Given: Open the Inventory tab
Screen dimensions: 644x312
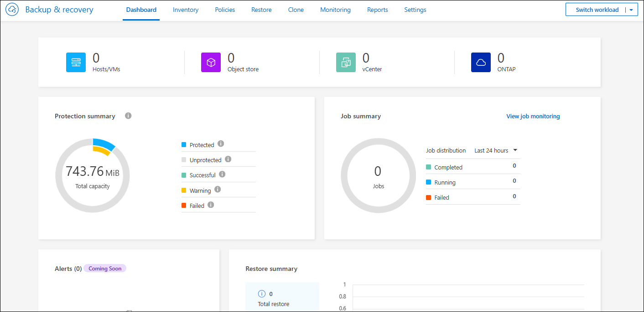Looking at the screenshot, I should 186,10.
